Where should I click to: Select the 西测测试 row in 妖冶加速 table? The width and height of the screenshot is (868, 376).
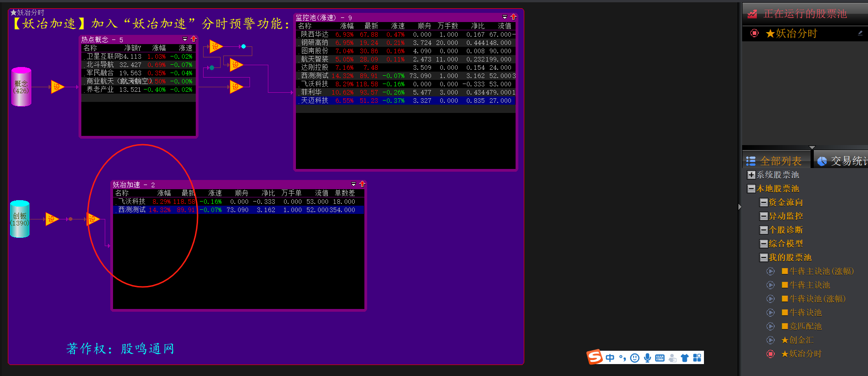(132, 210)
